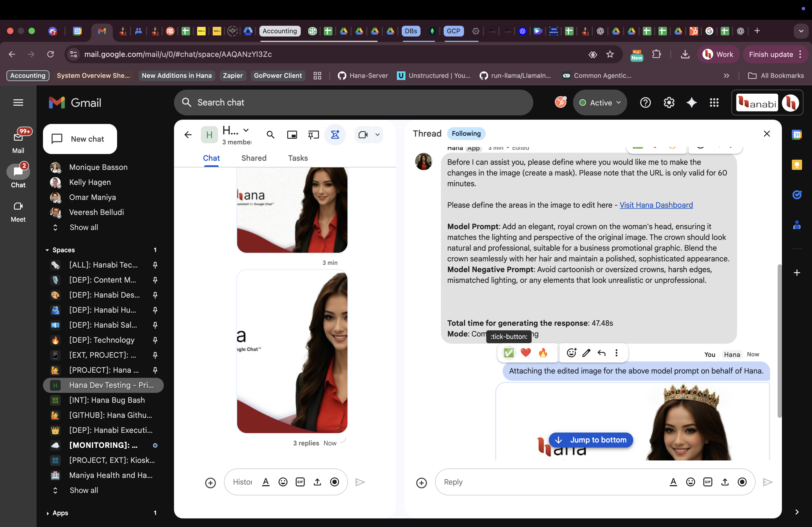This screenshot has width=812, height=527.
Task: Open the DBs browser tab group
Action: (x=411, y=31)
